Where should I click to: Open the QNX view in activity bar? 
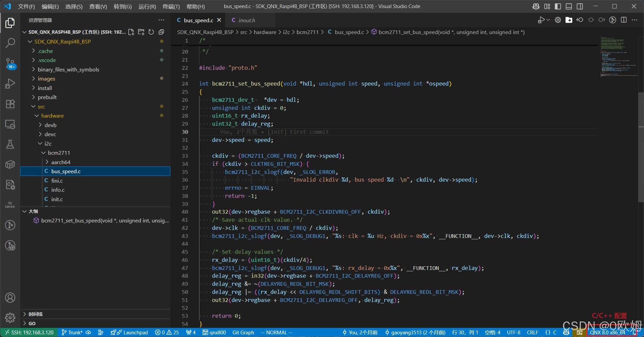coord(10,205)
